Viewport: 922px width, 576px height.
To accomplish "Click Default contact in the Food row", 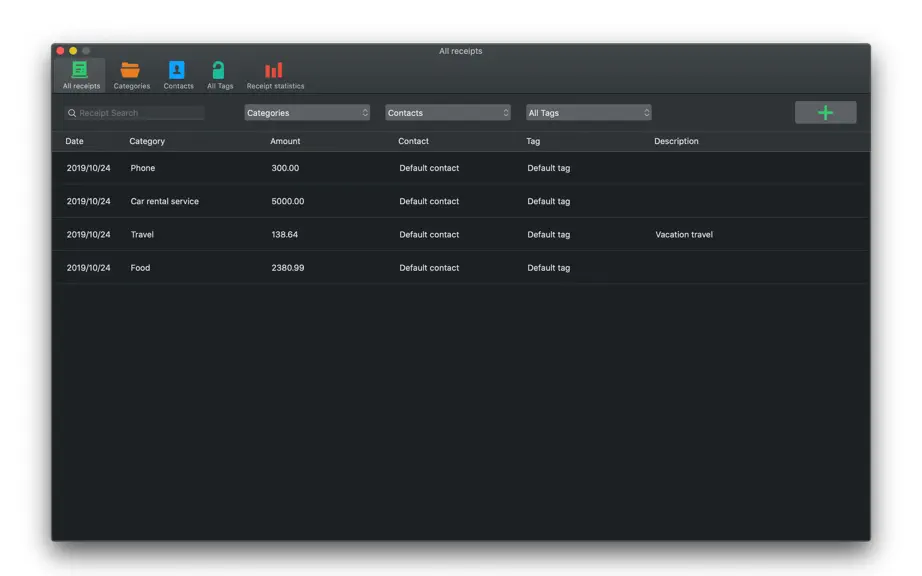I will pos(429,267).
